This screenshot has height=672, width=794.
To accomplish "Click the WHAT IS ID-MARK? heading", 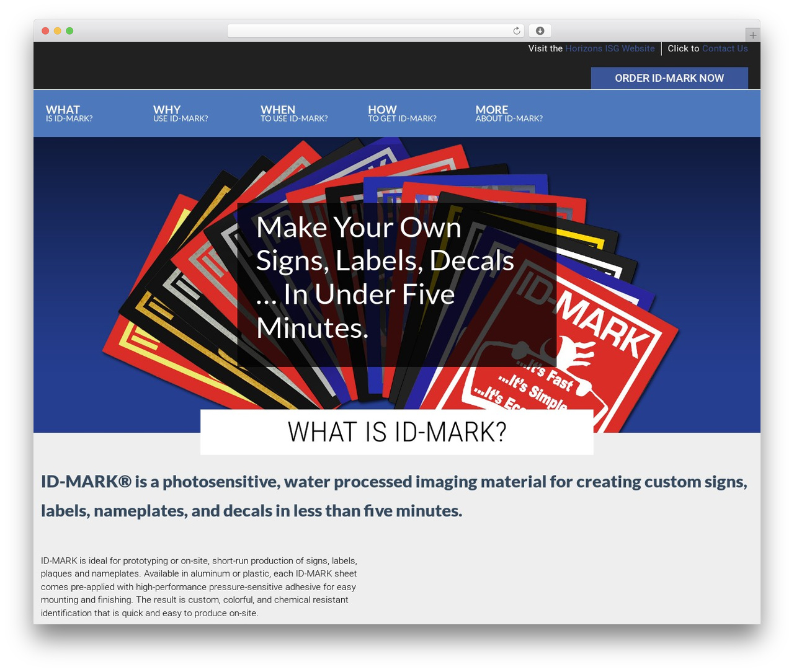I will tap(397, 432).
